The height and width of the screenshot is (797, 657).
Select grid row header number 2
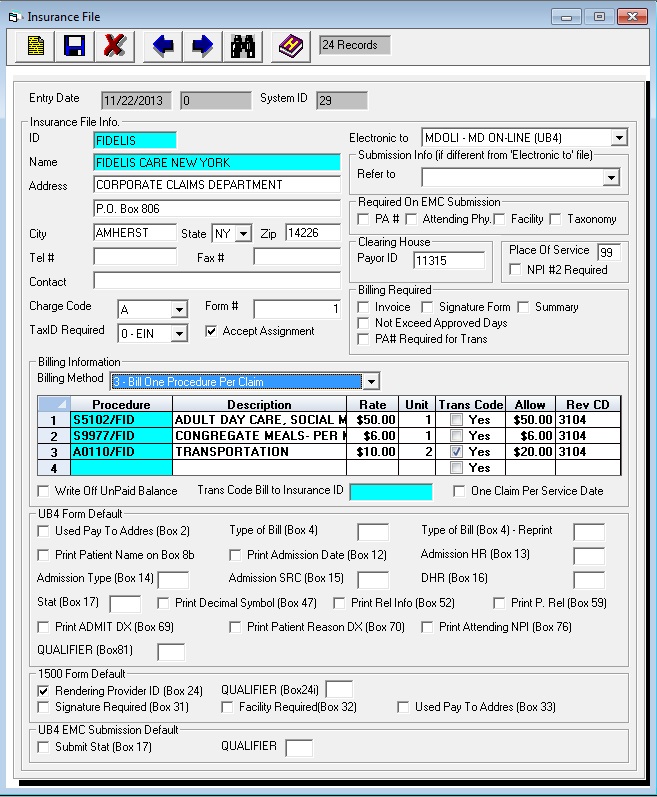[x=54, y=436]
